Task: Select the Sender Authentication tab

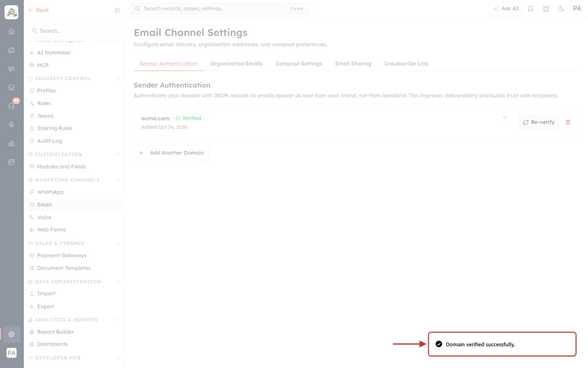Action: point(168,64)
